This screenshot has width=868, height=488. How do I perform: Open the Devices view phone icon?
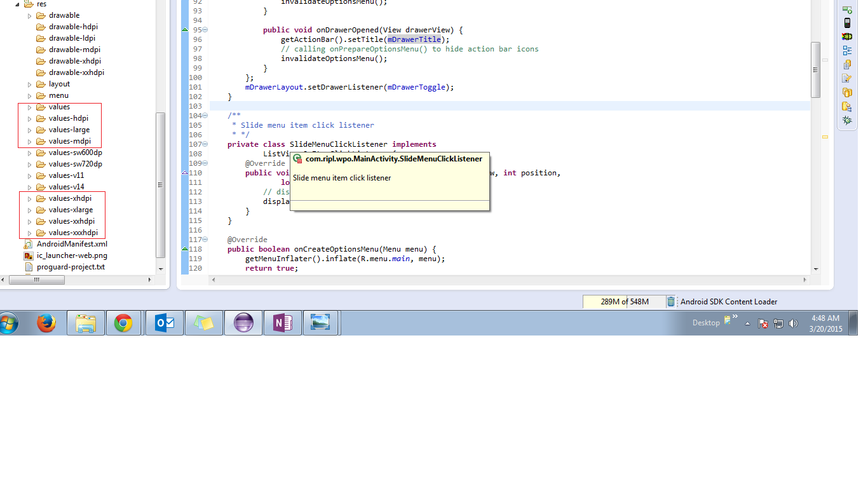click(x=847, y=23)
